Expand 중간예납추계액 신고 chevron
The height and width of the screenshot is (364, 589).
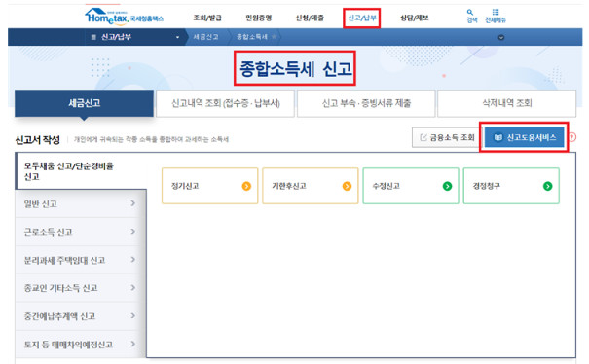click(133, 316)
